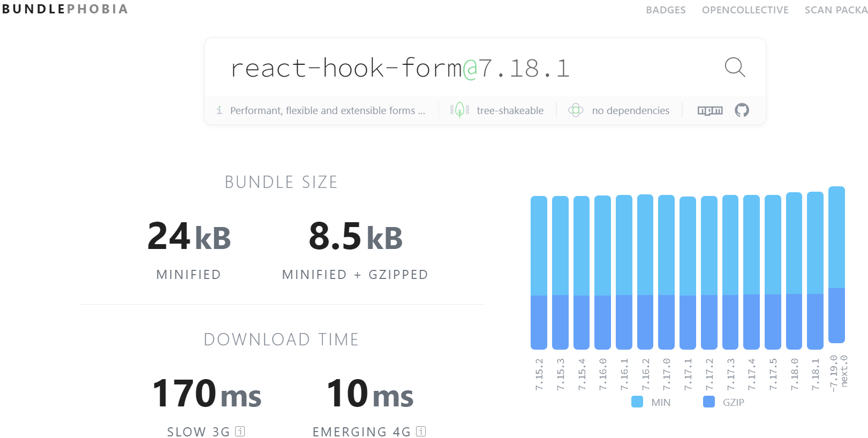Select the 7.16.1 version bar

[624, 272]
